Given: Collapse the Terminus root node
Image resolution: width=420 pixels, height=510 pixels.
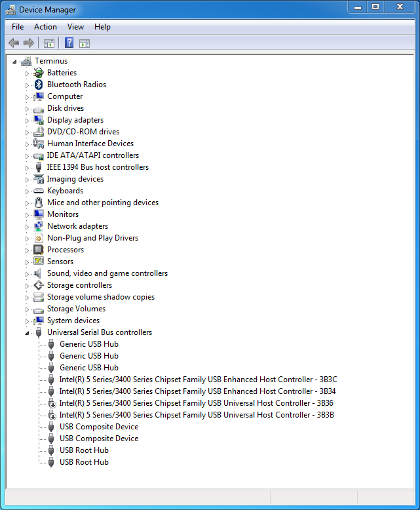Looking at the screenshot, I should click(14, 62).
